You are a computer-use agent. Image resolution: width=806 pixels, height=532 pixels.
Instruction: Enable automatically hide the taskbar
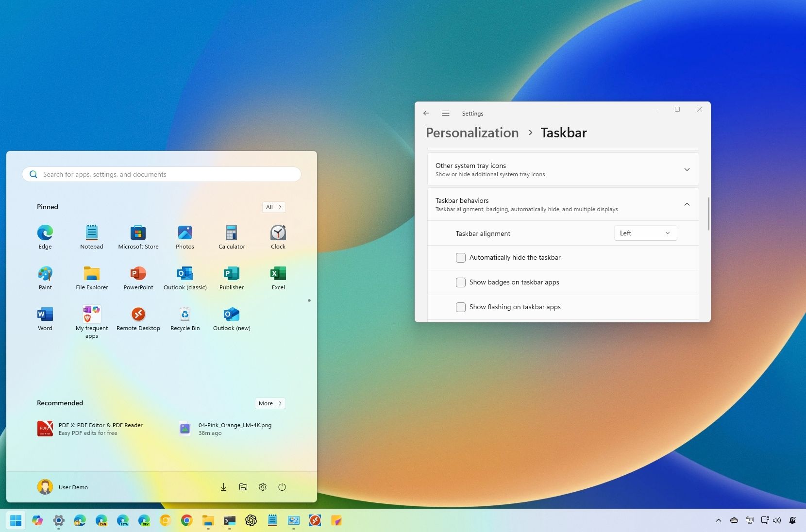(460, 258)
